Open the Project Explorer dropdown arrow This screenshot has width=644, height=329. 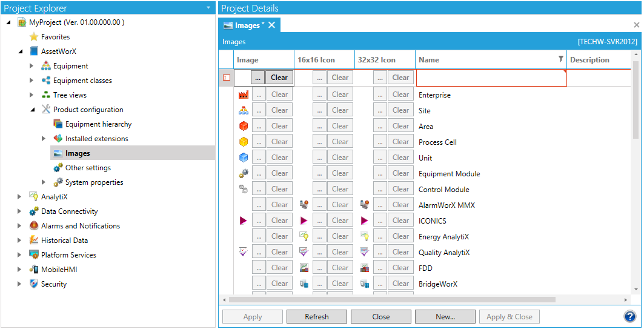(x=208, y=8)
